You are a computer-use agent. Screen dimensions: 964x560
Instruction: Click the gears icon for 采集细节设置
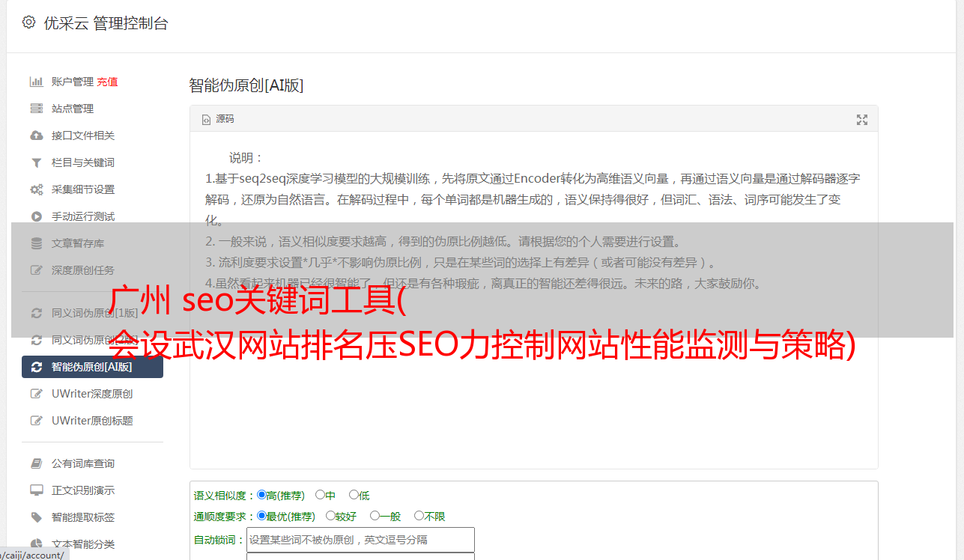coord(36,189)
